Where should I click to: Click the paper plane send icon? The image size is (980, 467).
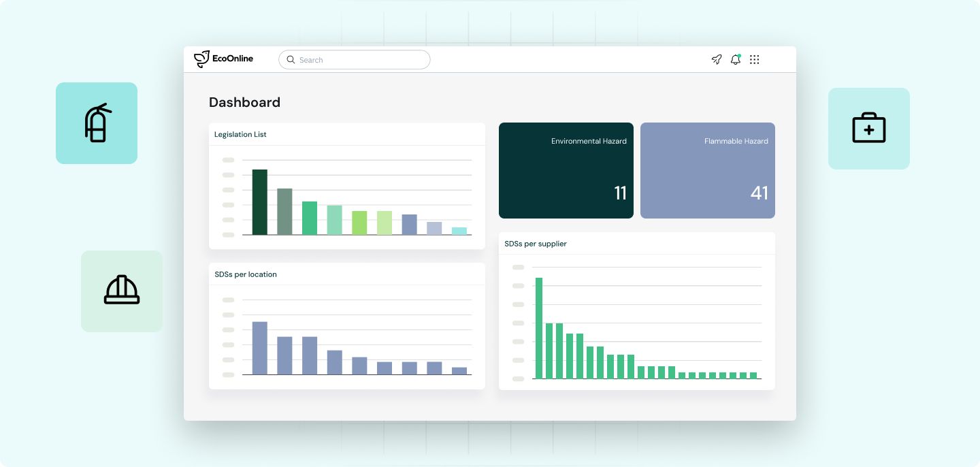pos(716,60)
